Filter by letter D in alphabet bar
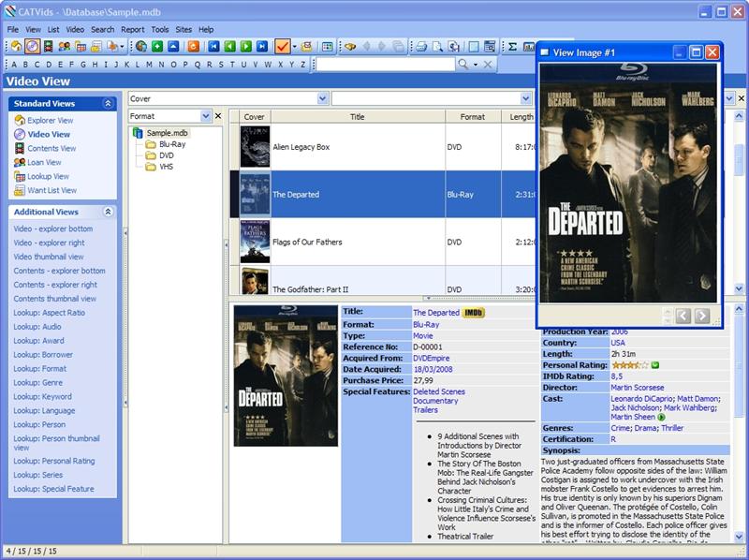Viewport: 749px width, 560px height. coord(48,65)
